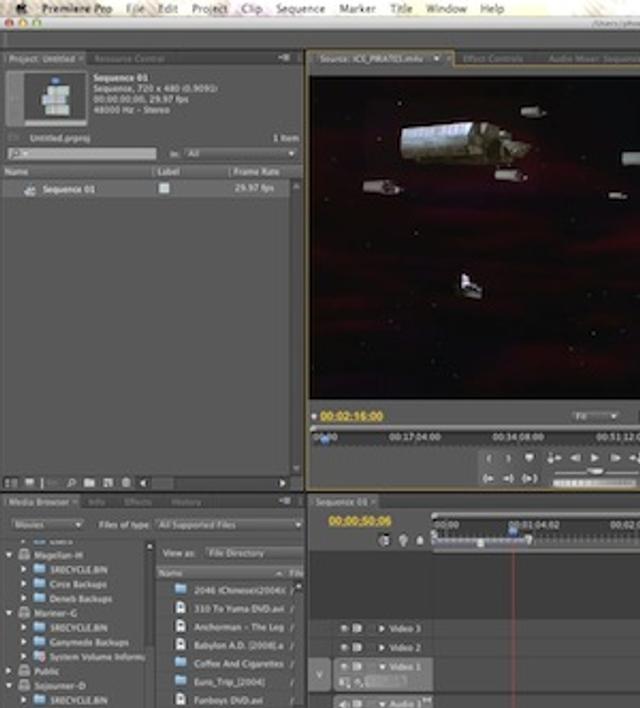Play the clip in Source monitor
The width and height of the screenshot is (640, 708).
pyautogui.click(x=595, y=458)
